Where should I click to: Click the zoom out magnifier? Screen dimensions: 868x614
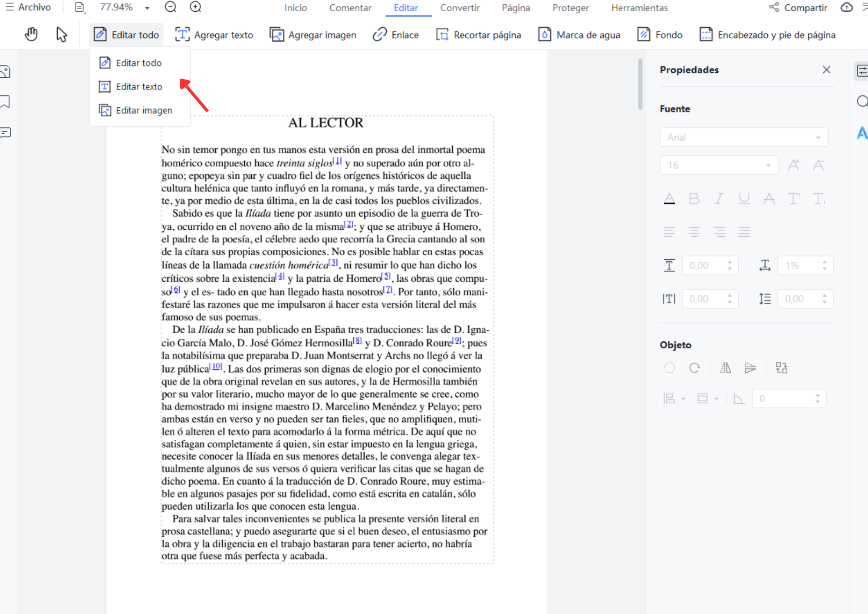[171, 7]
